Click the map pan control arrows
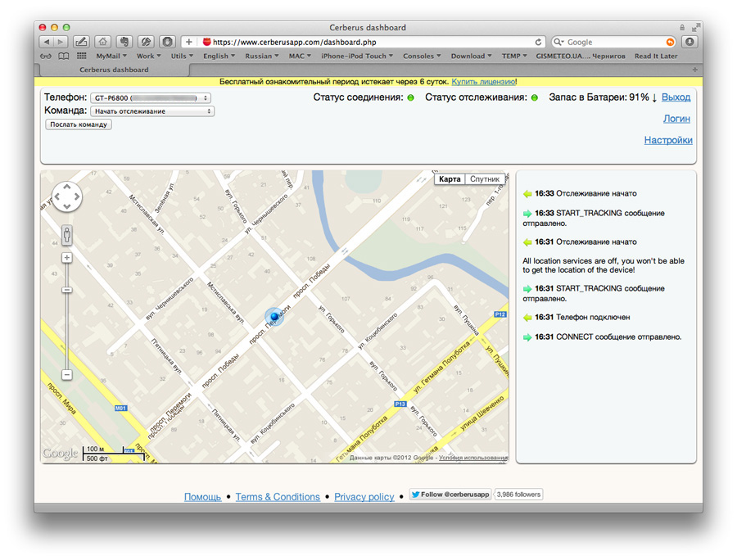737x560 pixels. 66,196
